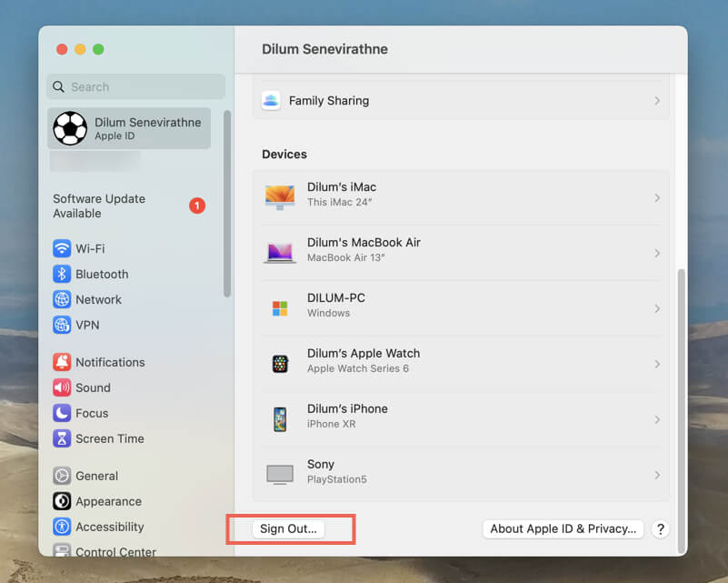
Task: Select the Sound speaker icon
Action: click(62, 387)
